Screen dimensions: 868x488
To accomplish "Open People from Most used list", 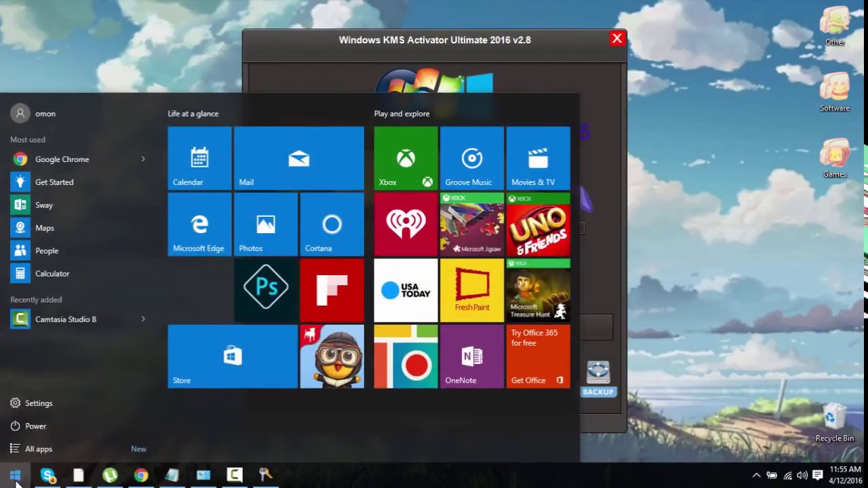I will tap(78, 250).
